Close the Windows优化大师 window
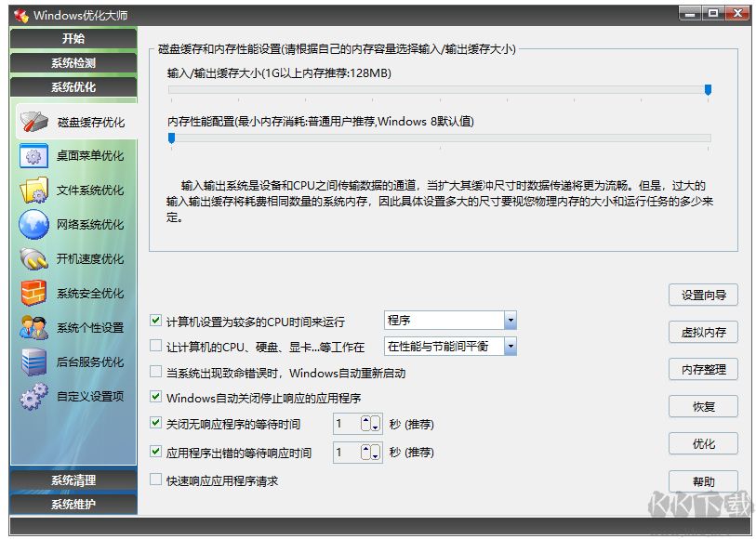Image resolution: width=756 pixels, height=539 pixels. 736,14
